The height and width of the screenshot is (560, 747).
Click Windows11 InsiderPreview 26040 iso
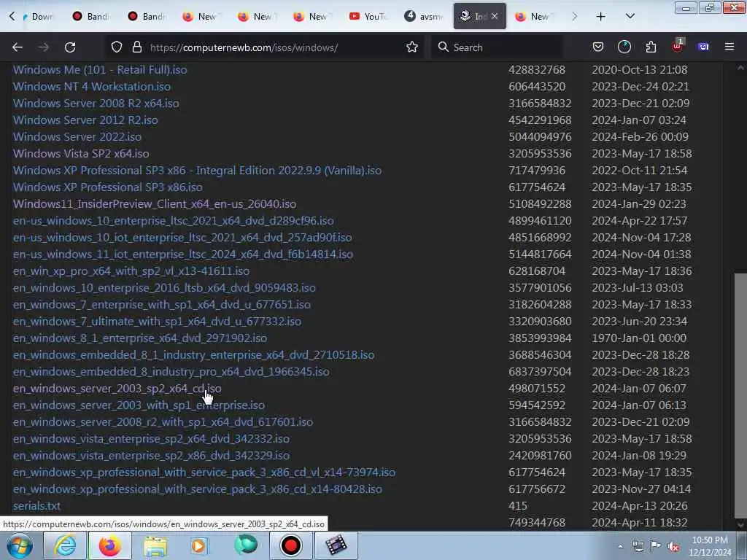tap(155, 204)
